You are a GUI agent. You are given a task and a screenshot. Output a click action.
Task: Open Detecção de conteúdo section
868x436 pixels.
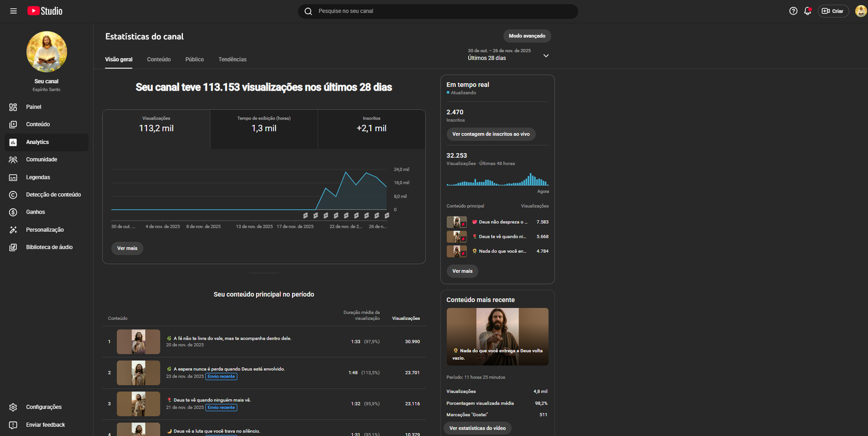tap(53, 194)
